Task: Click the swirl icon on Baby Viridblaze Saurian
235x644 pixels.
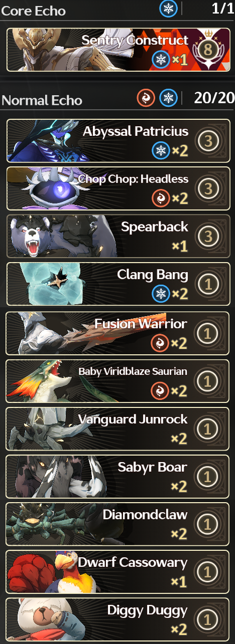Action: pos(160,390)
